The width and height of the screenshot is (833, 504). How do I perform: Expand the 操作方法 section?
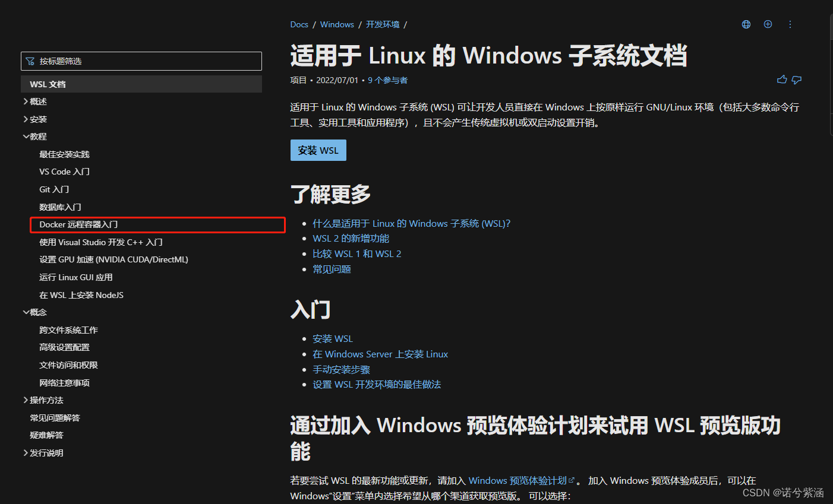point(43,400)
